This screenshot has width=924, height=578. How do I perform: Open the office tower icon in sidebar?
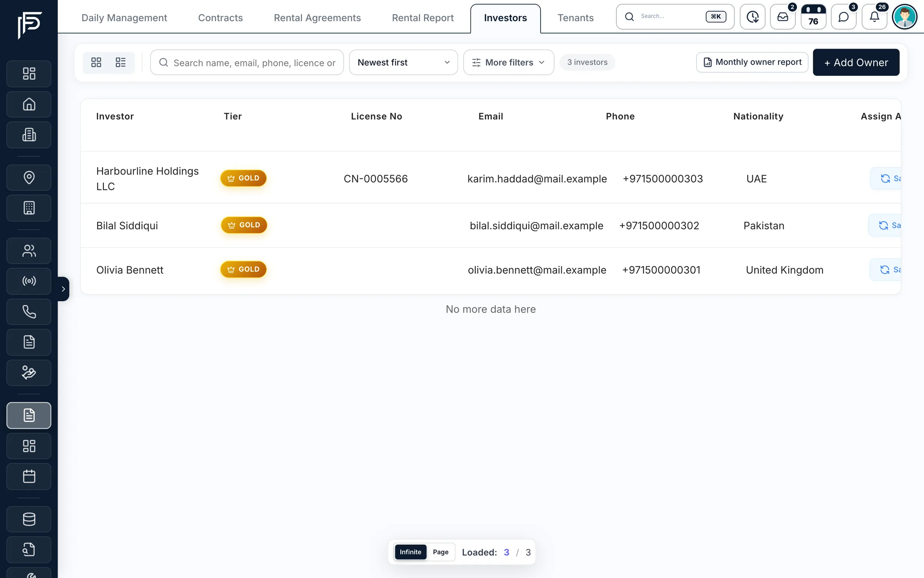pyautogui.click(x=29, y=208)
